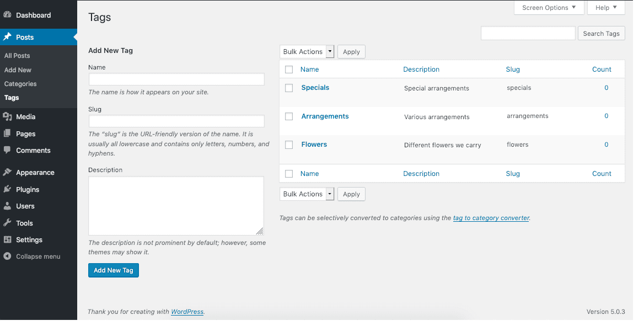Open Users via the person icon
The height and width of the screenshot is (331, 644).
coord(8,206)
